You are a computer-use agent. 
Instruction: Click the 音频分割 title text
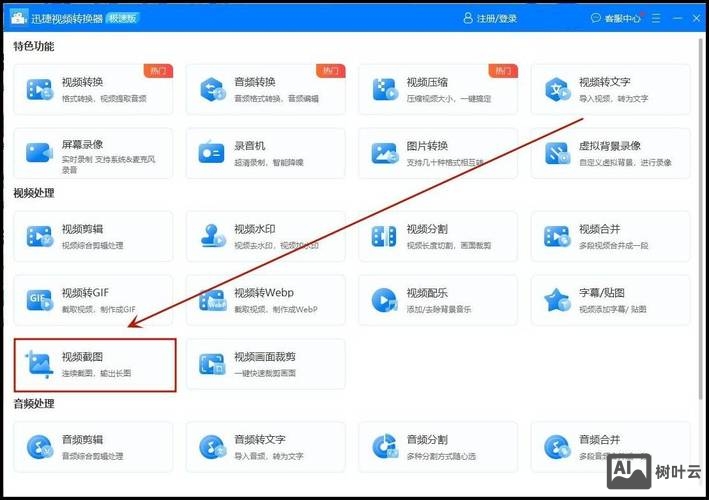[x=427, y=439]
